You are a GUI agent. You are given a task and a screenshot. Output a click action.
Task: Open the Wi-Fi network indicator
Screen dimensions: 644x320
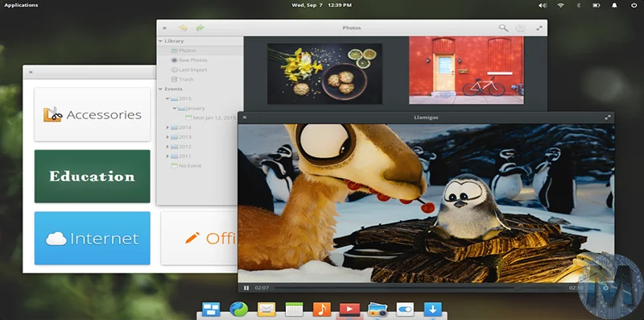tap(560, 6)
